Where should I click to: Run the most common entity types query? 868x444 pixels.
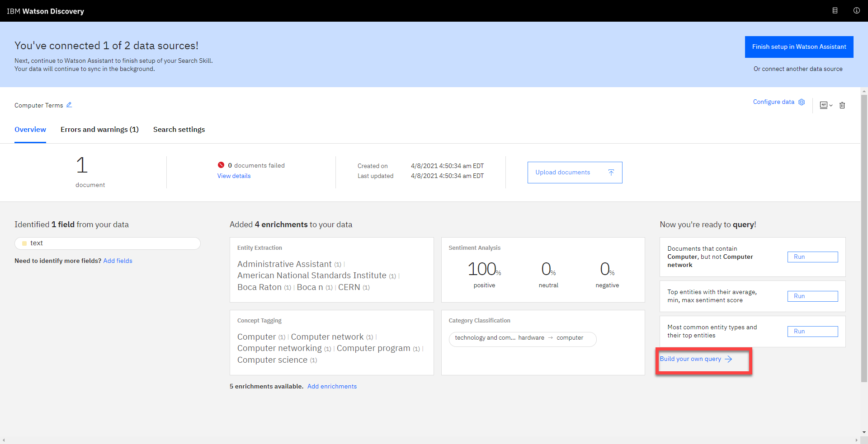coord(812,332)
